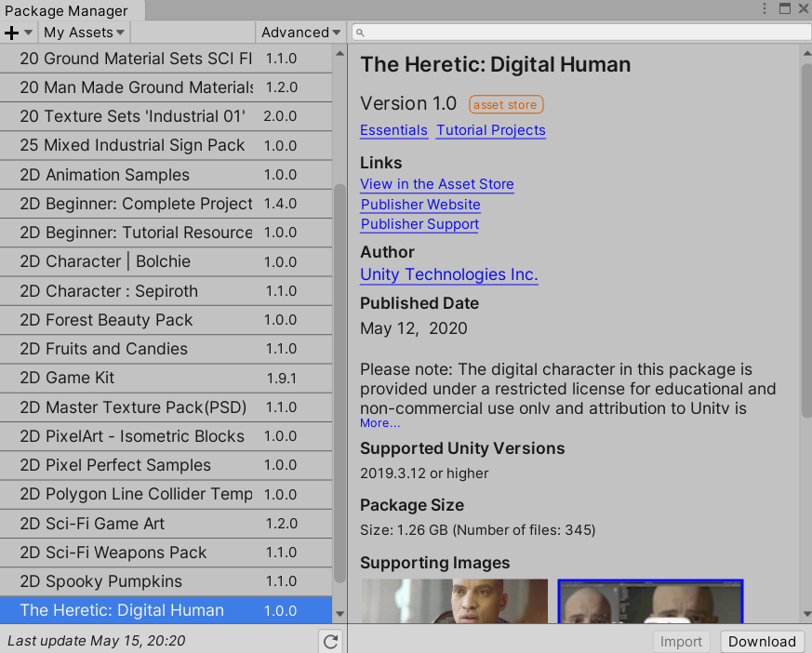The height and width of the screenshot is (653, 812).
Task: Click details pane scroll up arrow
Action: (x=806, y=53)
